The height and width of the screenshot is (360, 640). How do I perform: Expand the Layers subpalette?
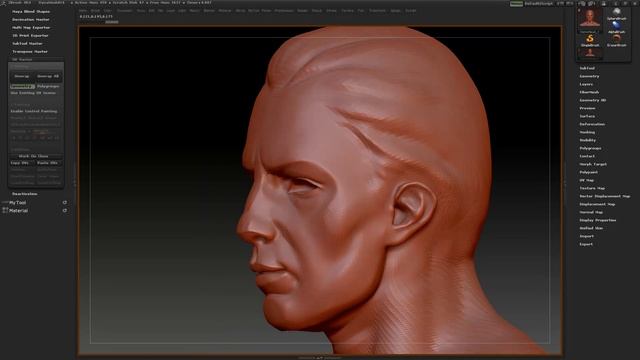click(x=586, y=84)
